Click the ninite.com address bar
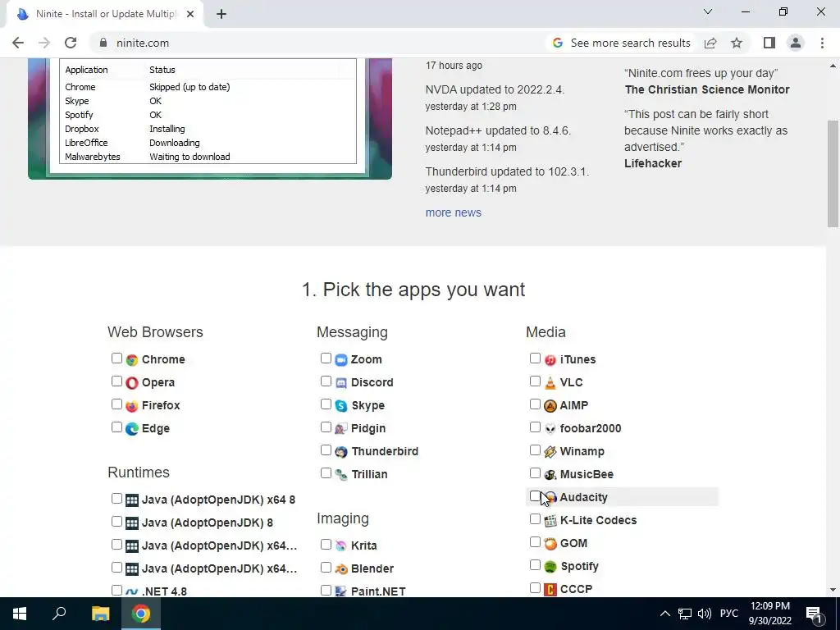840x630 pixels. coord(319,43)
